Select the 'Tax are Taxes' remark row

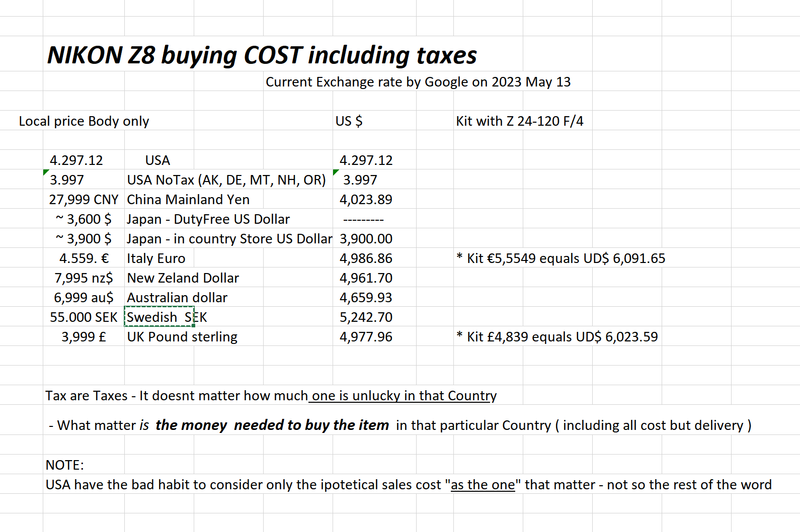(x=271, y=396)
